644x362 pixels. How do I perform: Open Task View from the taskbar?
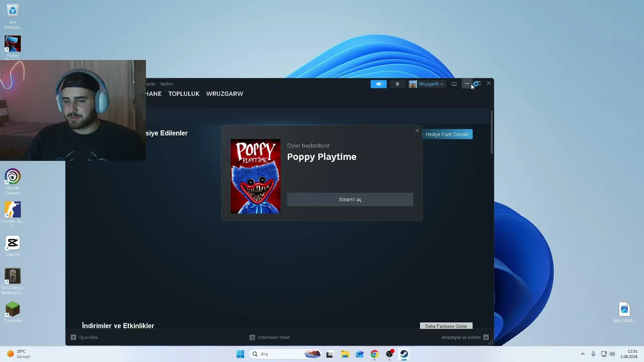click(x=330, y=354)
